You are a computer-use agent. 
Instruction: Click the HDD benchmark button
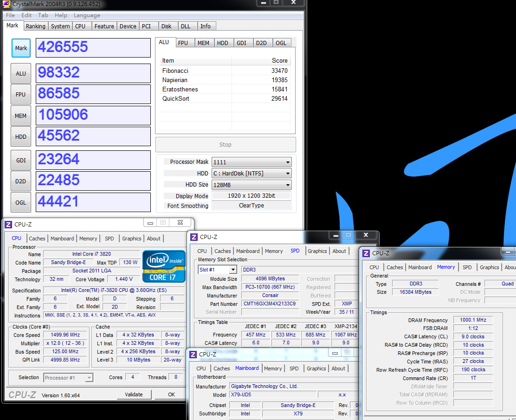coord(21,136)
